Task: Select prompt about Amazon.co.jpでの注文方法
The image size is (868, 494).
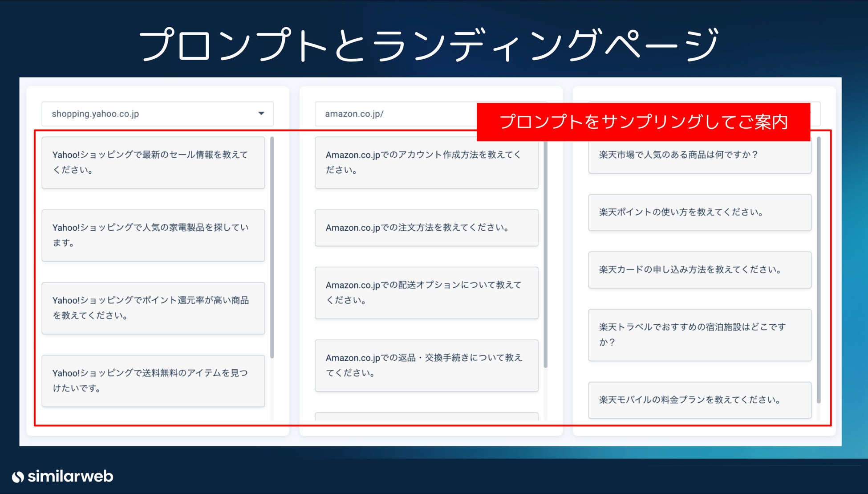Action: (x=426, y=228)
